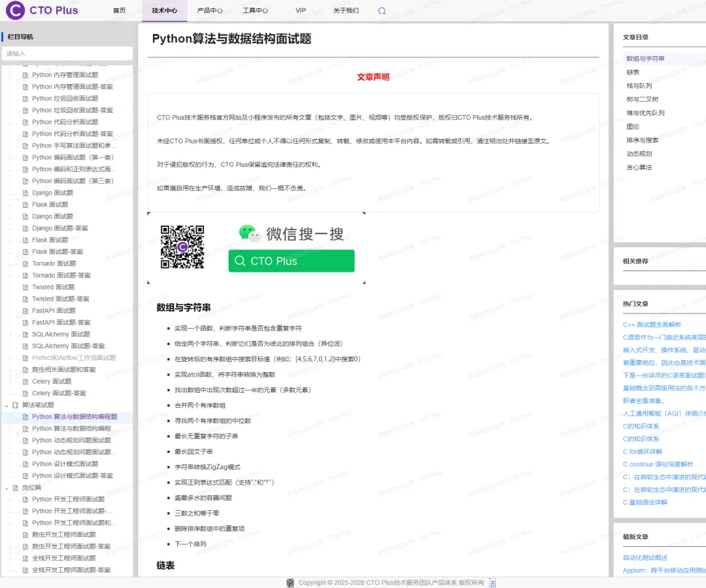Click the folder icon beside 算法笔试题
The height and width of the screenshot is (588, 706).
[16, 405]
